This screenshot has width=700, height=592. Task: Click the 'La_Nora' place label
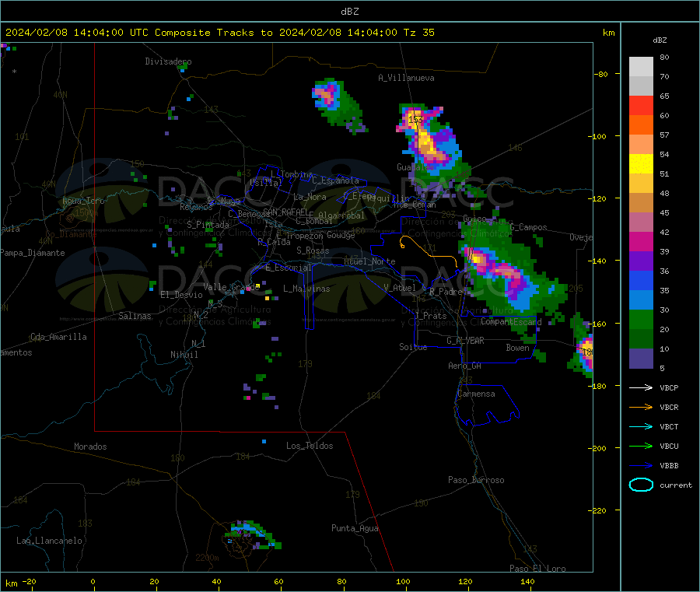point(310,197)
